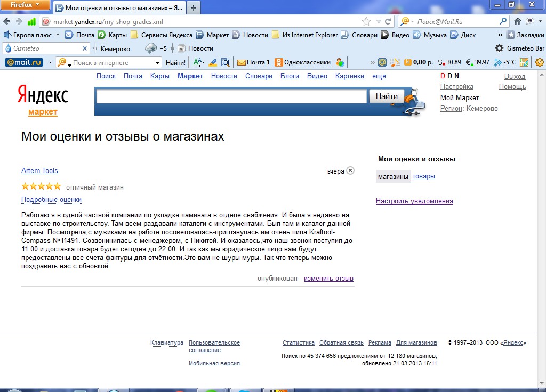Go back with the browser Back arrow
546x392 pixels.
tap(6, 21)
